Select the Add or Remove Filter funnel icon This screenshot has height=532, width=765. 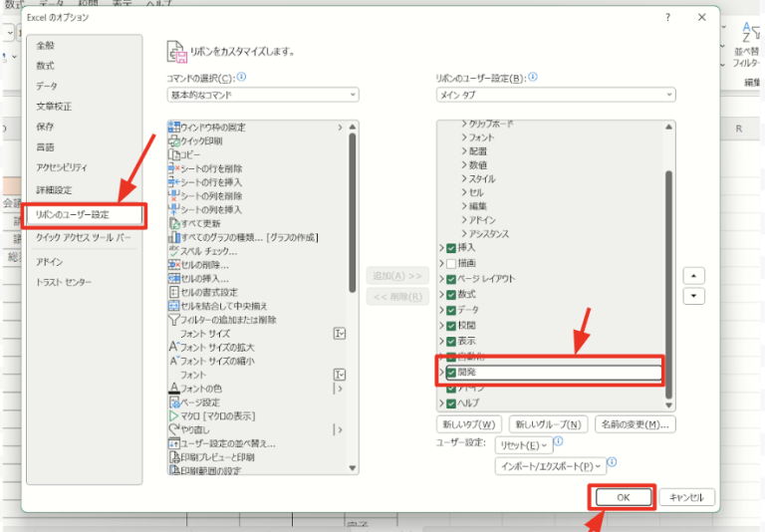point(174,320)
